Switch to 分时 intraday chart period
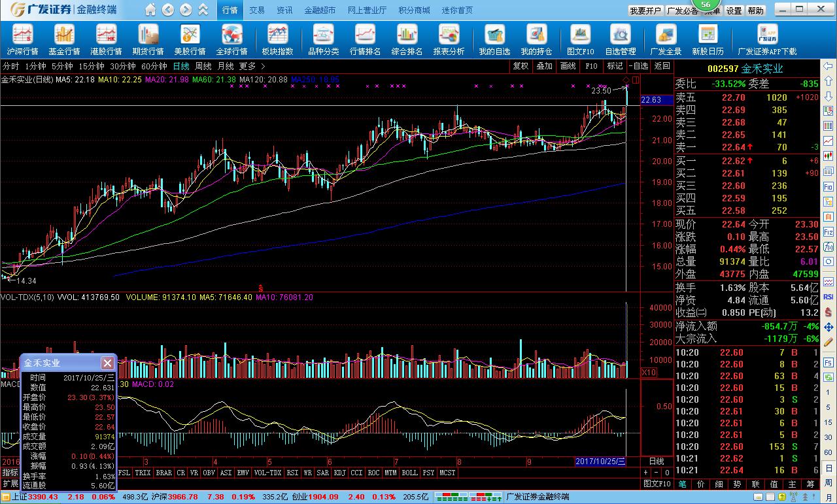837x504 pixels. pyautogui.click(x=10, y=66)
